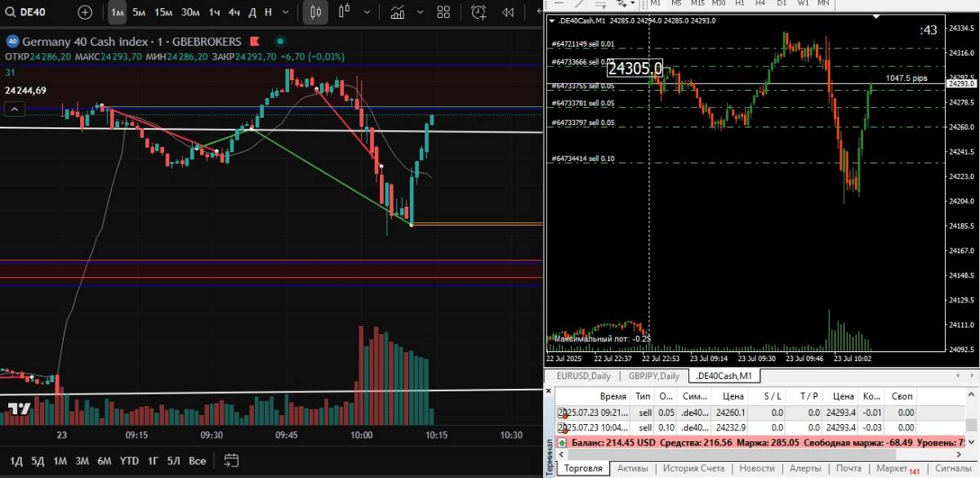980x478 pixels.
Task: Sort orders by the Тип column header
Action: tap(644, 396)
